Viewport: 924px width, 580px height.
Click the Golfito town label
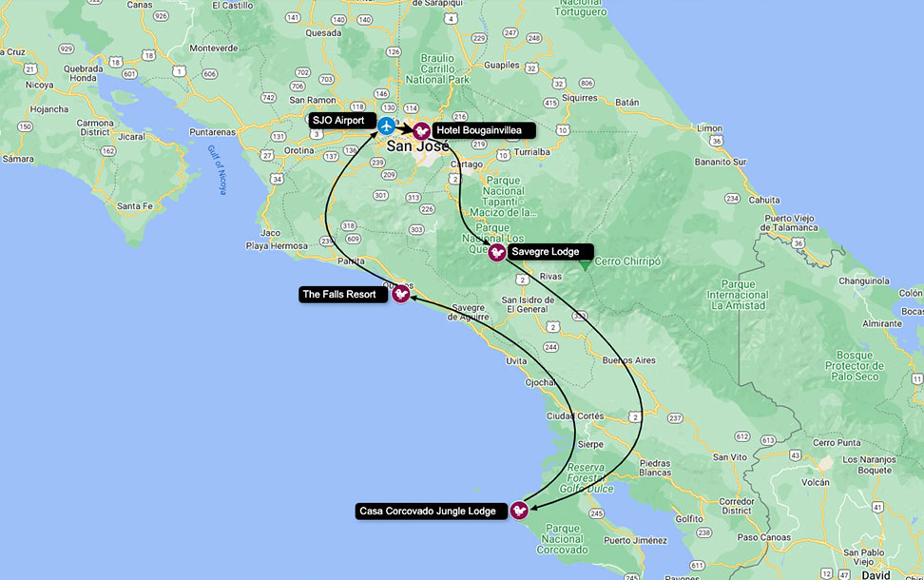[689, 519]
